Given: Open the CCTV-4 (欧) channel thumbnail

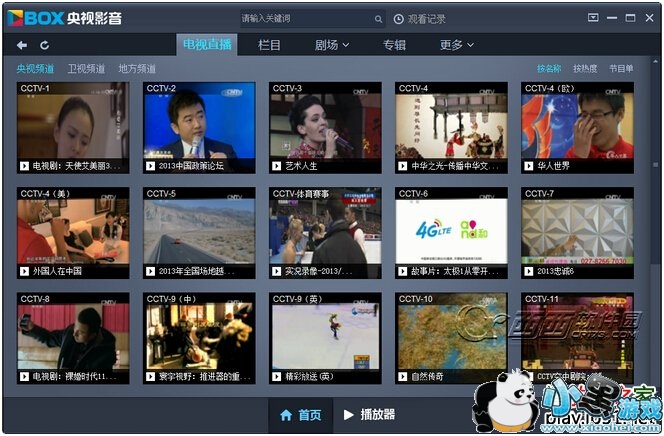Looking at the screenshot, I should [x=577, y=127].
